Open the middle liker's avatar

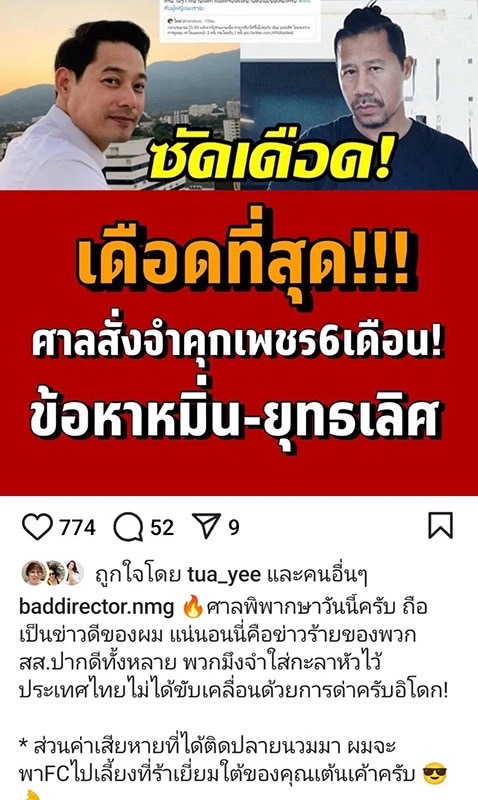[54, 573]
